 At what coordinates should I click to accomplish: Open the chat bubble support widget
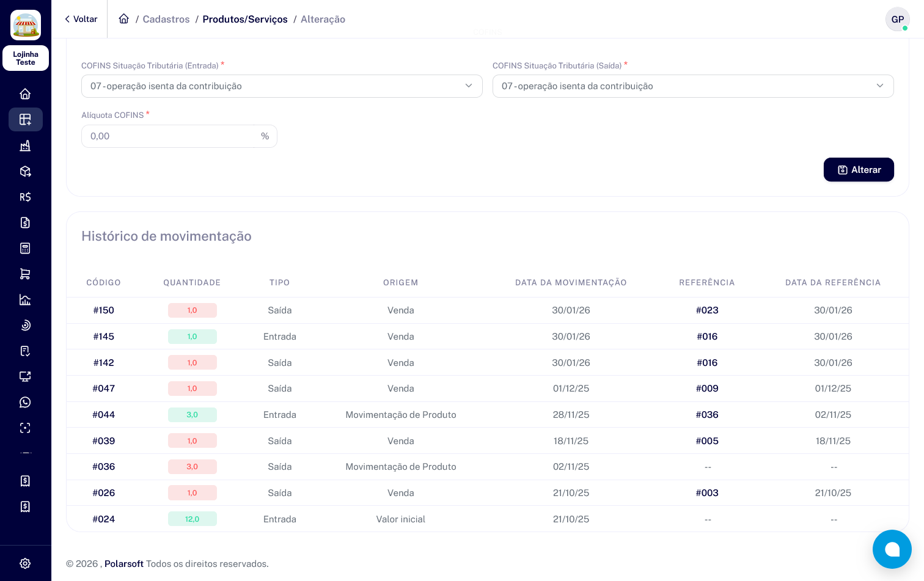[892, 549]
